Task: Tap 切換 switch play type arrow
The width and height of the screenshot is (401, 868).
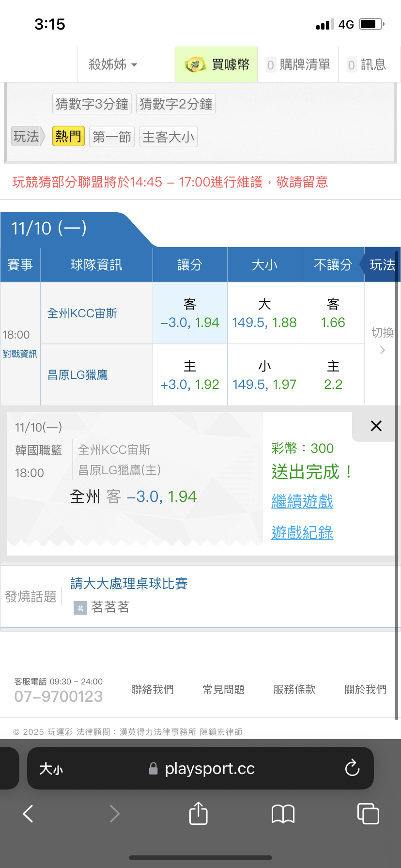Action: tap(382, 341)
